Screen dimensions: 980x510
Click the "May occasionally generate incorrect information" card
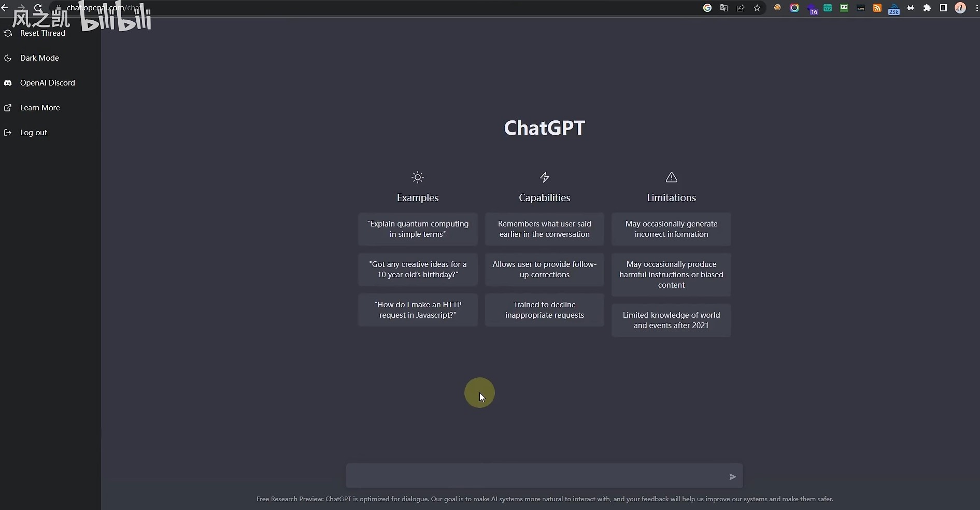(x=671, y=229)
